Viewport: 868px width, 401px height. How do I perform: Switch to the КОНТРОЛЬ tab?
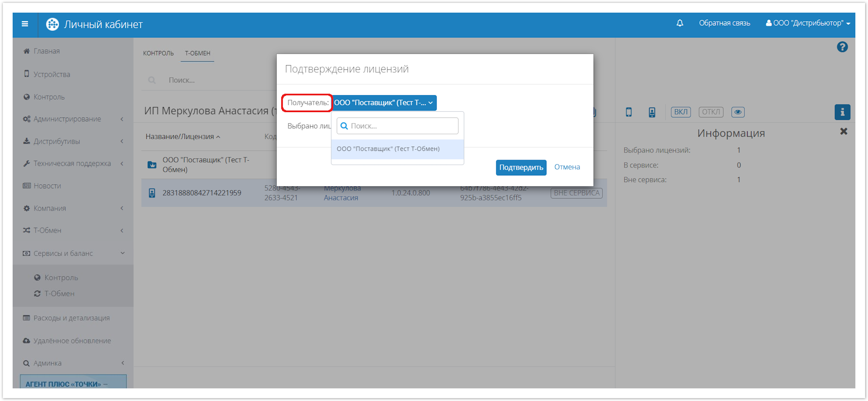coord(158,53)
